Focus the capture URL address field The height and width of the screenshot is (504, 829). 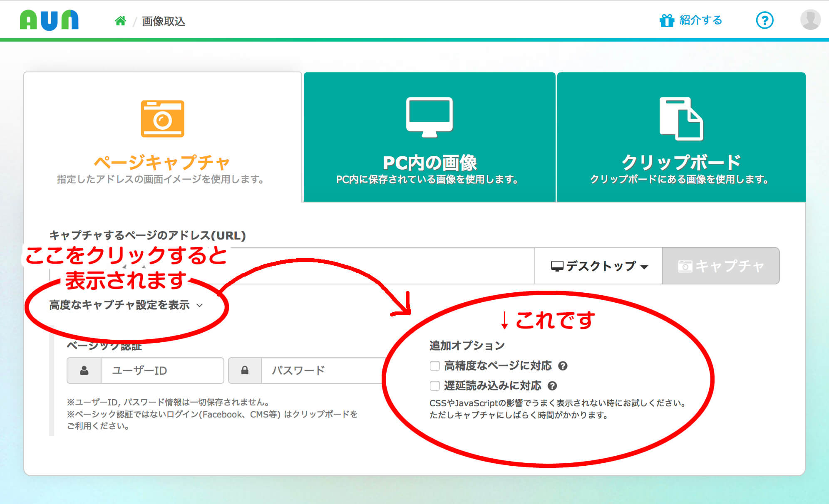(292, 266)
